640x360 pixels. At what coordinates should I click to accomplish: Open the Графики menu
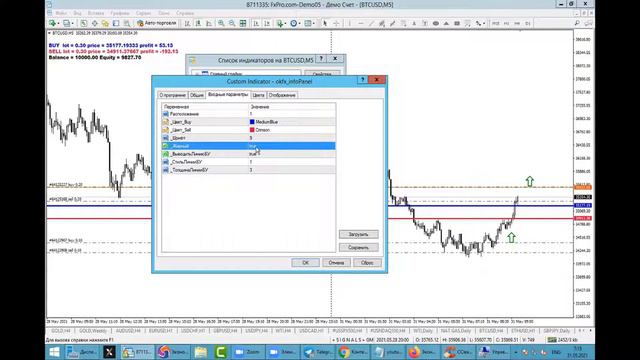[x=120, y=13]
